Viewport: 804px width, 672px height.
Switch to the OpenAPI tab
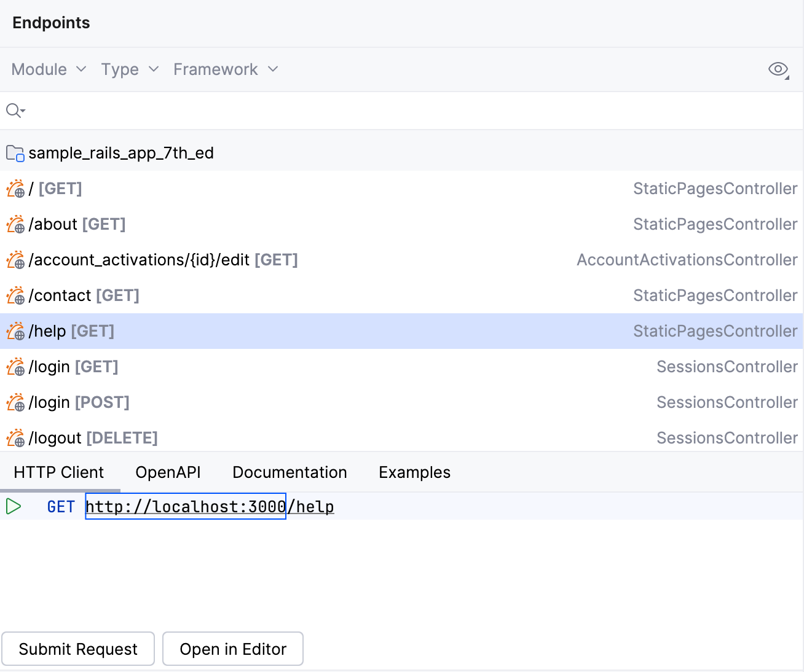168,472
